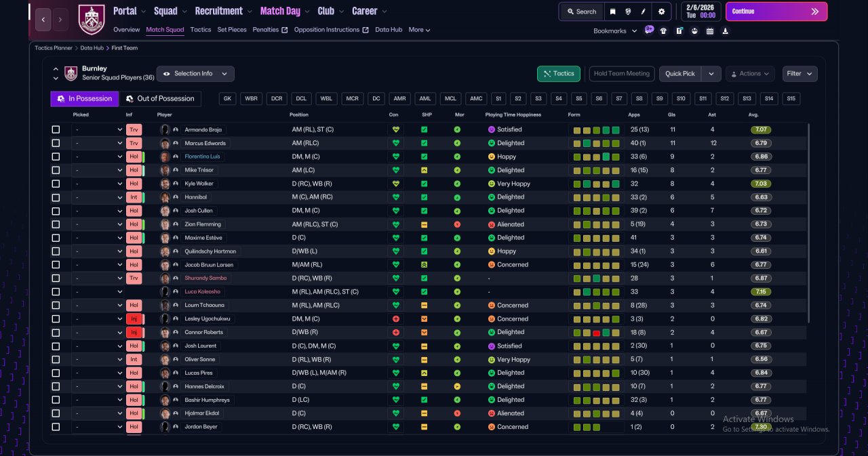Open the messages icon with 9+ badge
The height and width of the screenshot is (456, 868).
pos(649,30)
